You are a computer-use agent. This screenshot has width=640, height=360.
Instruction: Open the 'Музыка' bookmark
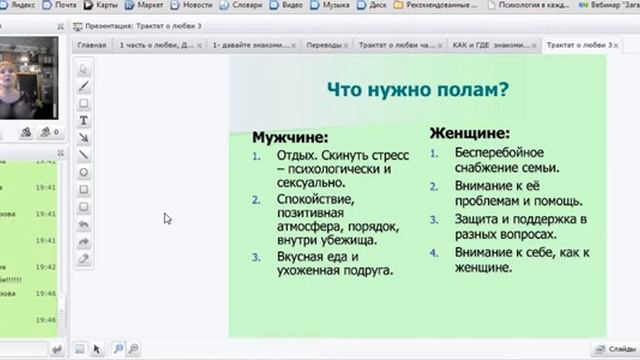pos(330,5)
